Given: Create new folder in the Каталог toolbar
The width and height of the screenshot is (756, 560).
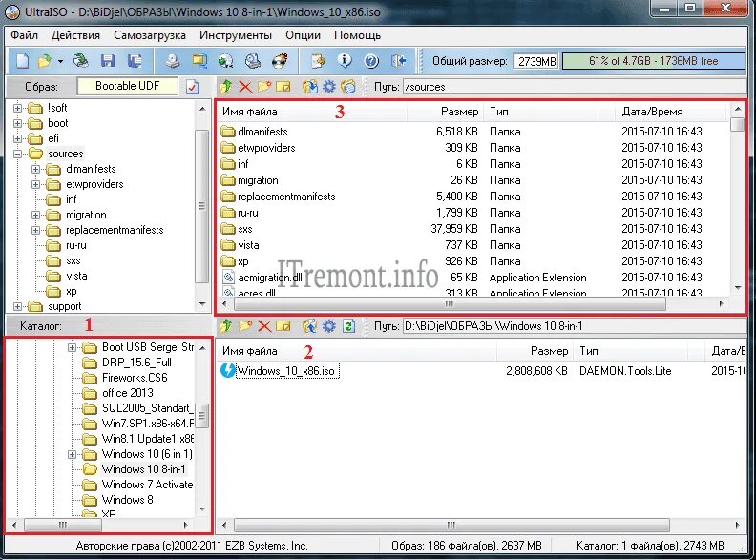Looking at the screenshot, I should point(245,326).
